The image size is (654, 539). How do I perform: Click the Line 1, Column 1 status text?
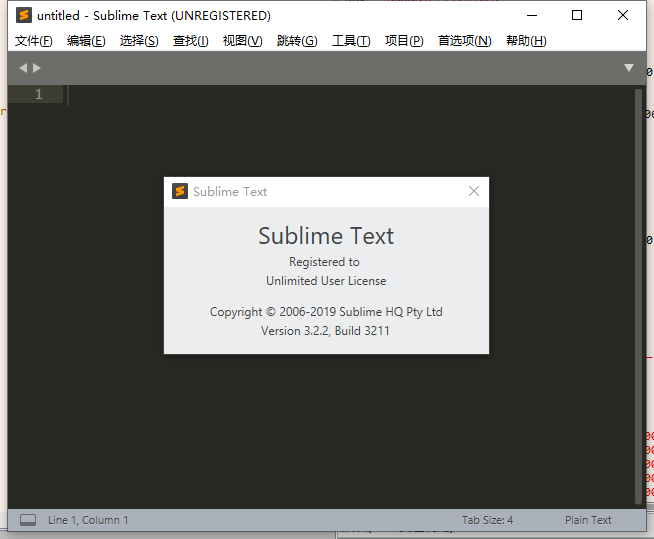pyautogui.click(x=88, y=520)
